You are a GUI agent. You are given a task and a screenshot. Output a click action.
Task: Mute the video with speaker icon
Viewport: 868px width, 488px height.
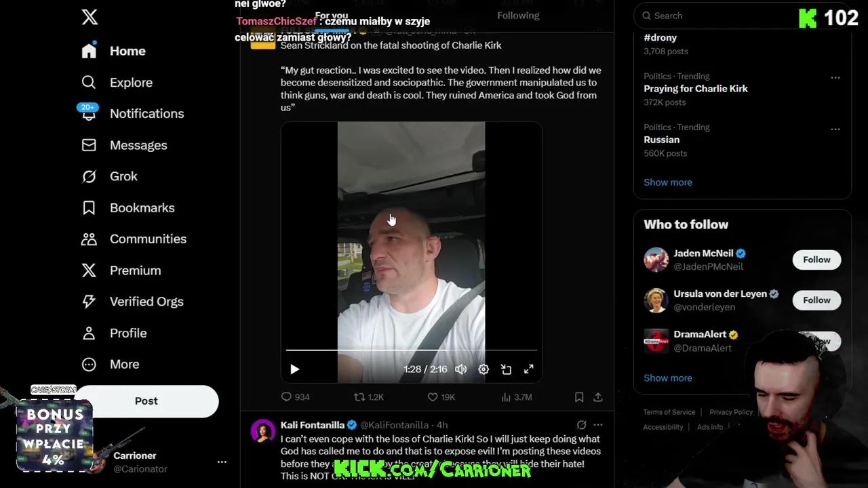(461, 369)
